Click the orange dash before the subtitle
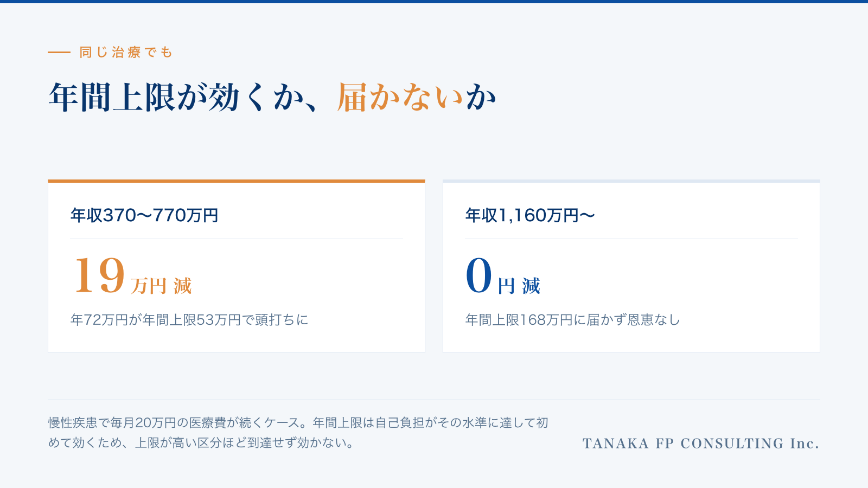The height and width of the screenshot is (488, 868). point(59,53)
